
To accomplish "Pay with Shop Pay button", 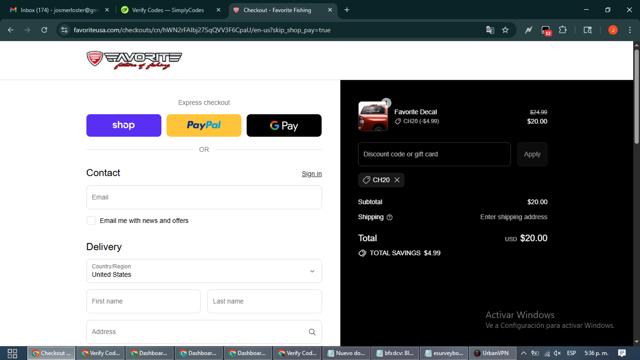I will pos(124,125).
